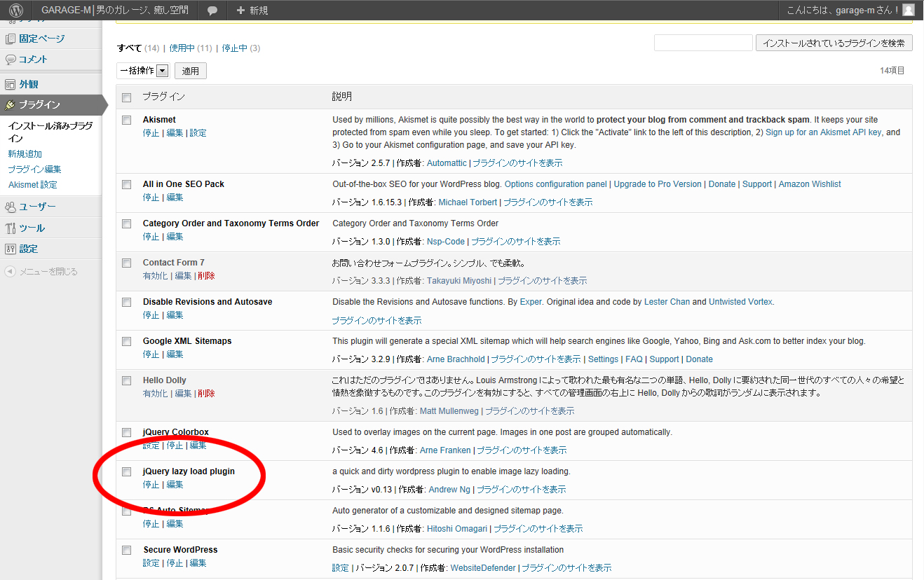
Task: Open the user avatar at top right
Action: [x=908, y=10]
